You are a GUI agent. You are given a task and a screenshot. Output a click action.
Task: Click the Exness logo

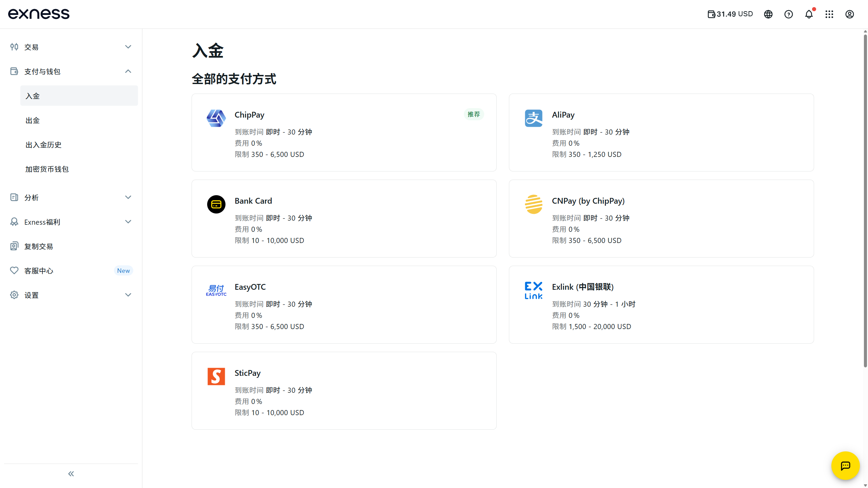(39, 14)
